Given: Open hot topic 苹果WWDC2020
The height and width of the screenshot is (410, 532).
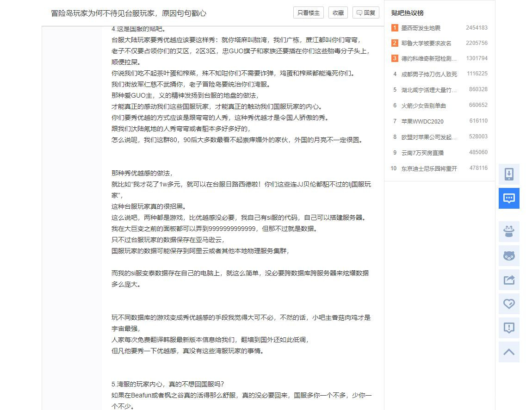Looking at the screenshot, I should (422, 122).
